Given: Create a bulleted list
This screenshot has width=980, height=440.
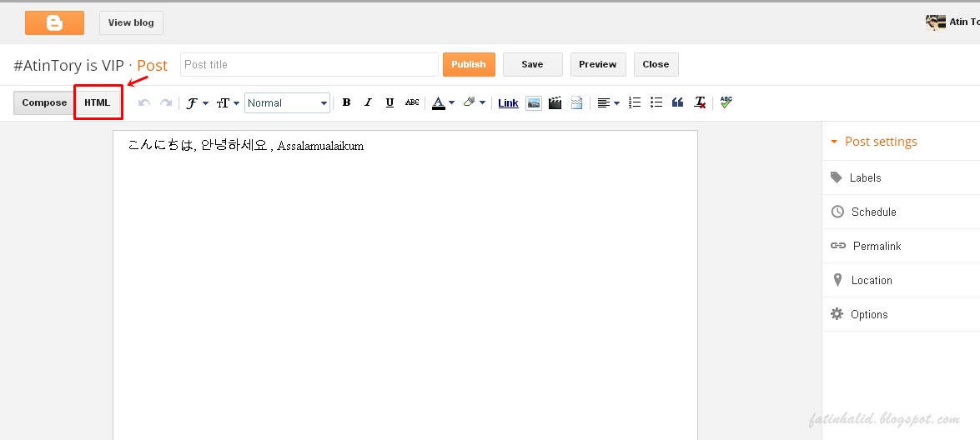Looking at the screenshot, I should tap(656, 102).
